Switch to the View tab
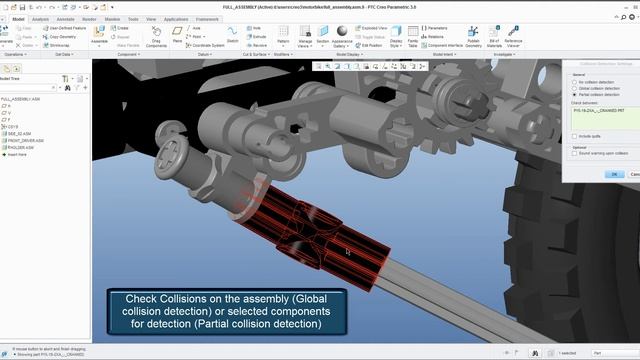 (151, 19)
